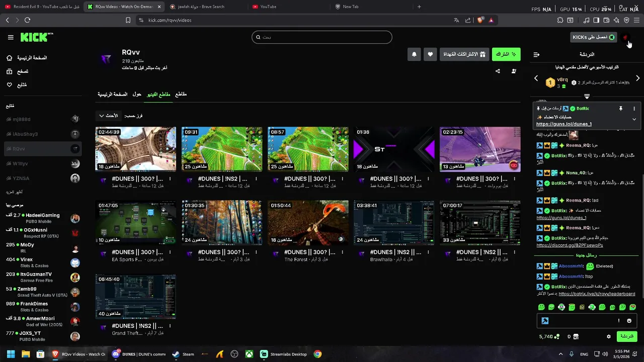Expand the pinned message with the down chevron
The image size is (644, 362).
[x=634, y=119]
